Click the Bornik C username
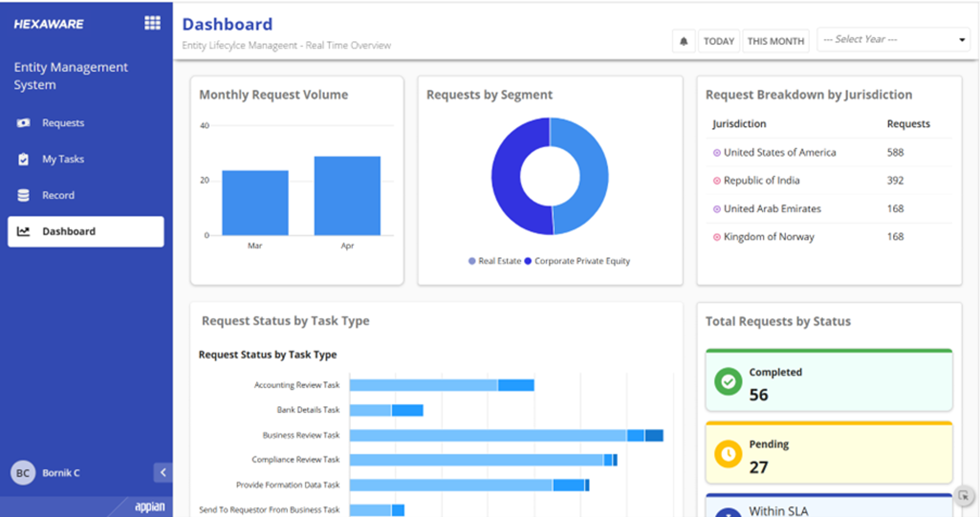980x517 pixels. [x=61, y=473]
